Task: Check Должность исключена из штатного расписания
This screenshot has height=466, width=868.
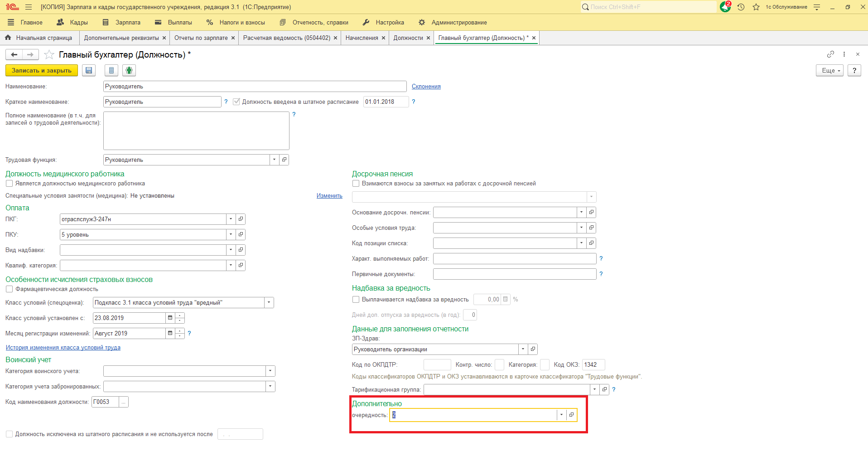Action: click(x=9, y=434)
